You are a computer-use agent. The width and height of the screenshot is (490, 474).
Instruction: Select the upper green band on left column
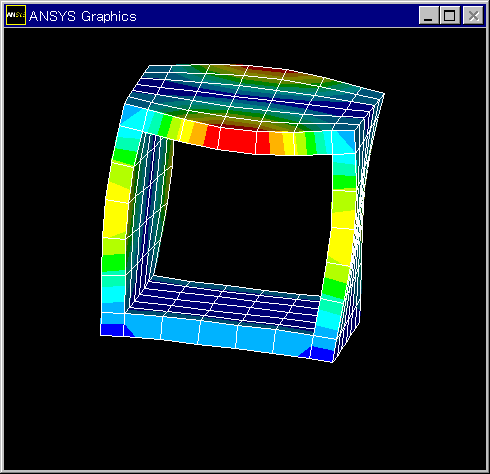pyautogui.click(x=123, y=157)
